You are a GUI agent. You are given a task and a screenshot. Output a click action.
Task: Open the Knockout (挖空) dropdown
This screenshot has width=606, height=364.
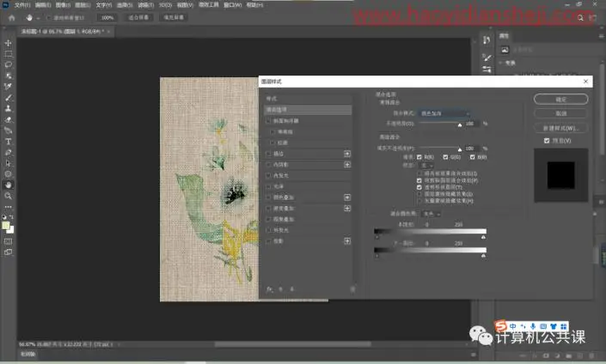[426, 165]
